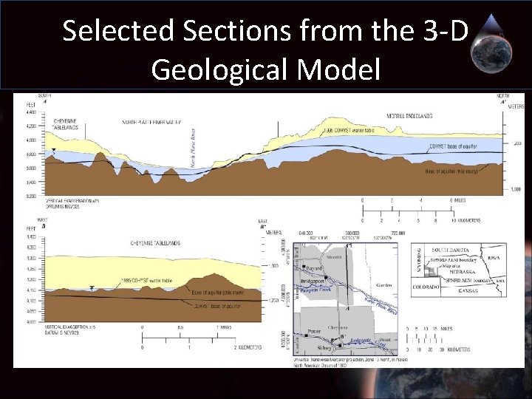The height and width of the screenshot is (399, 532).
Task: Click '1995 COHYST water table' in section A
Action: pyautogui.click(x=349, y=130)
